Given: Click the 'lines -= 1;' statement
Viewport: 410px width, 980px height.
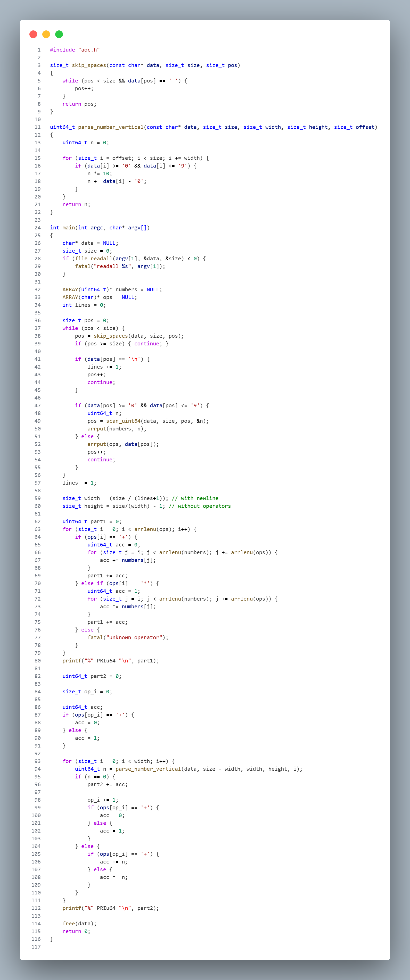Looking at the screenshot, I should click(x=80, y=483).
